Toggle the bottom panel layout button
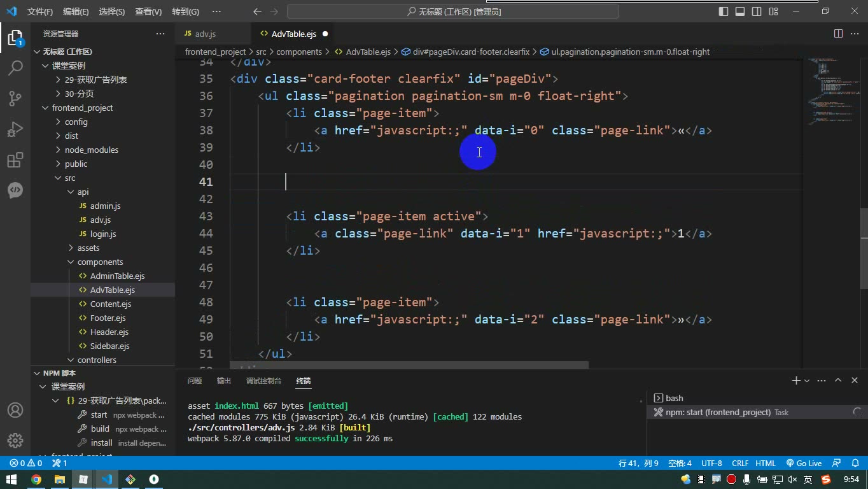Image resolution: width=868 pixels, height=489 pixels. [740, 11]
